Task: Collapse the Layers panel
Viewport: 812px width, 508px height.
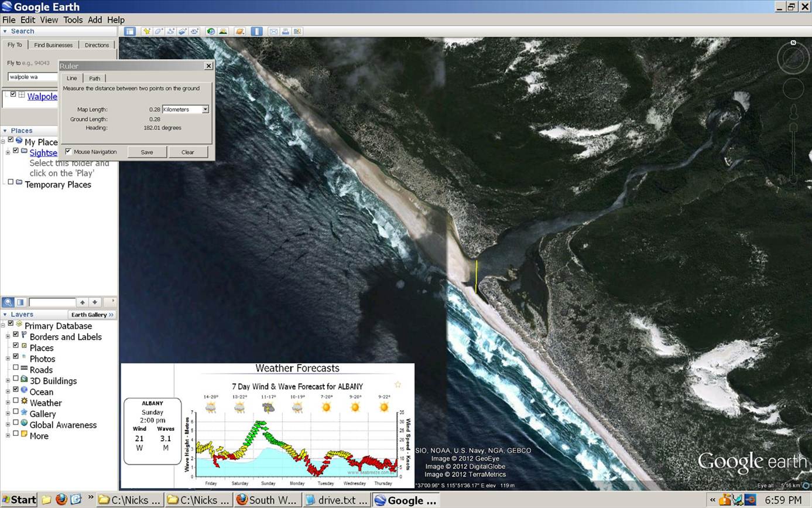Action: [5, 315]
